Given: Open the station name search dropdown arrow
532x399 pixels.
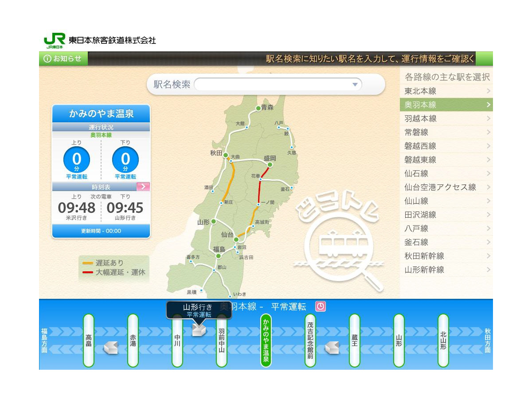Looking at the screenshot, I should 355,85.
